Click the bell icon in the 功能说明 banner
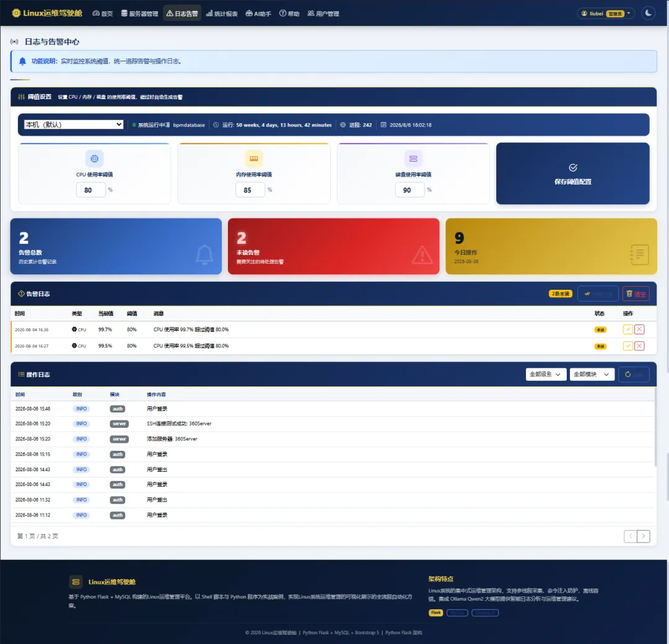The image size is (669, 644). [23, 61]
